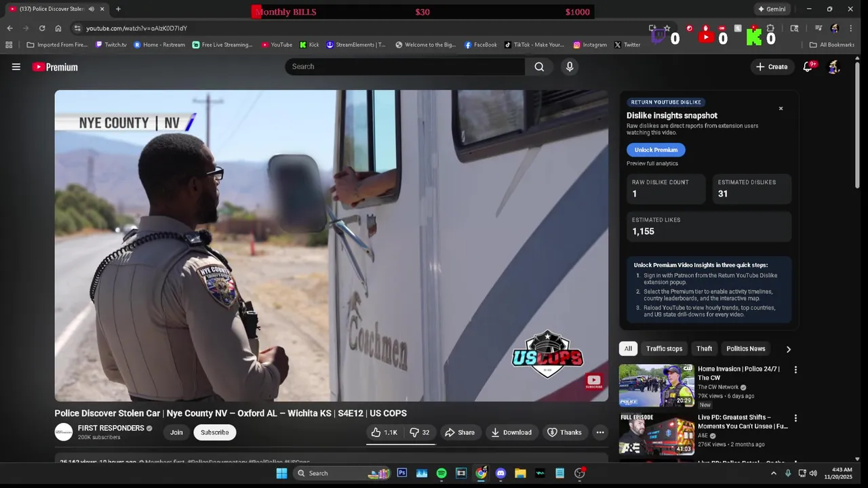868x488 pixels.
Task: Open the apps grid in bookmarks bar
Action: tap(9, 45)
